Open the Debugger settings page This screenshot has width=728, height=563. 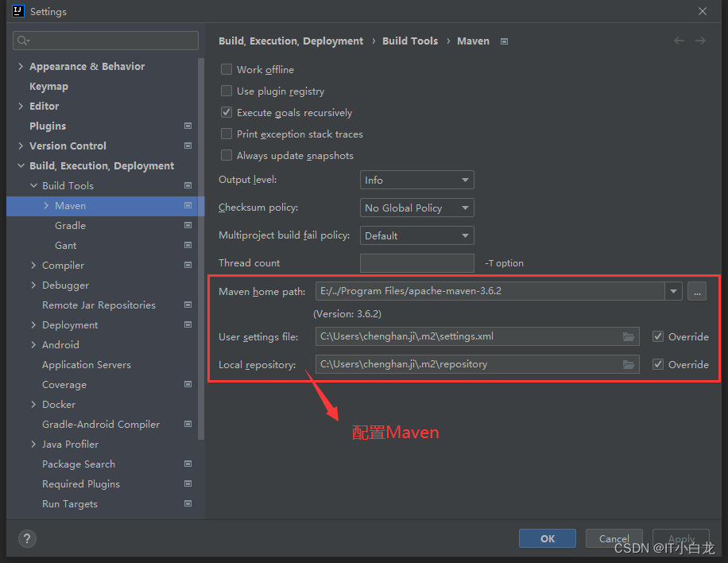65,285
